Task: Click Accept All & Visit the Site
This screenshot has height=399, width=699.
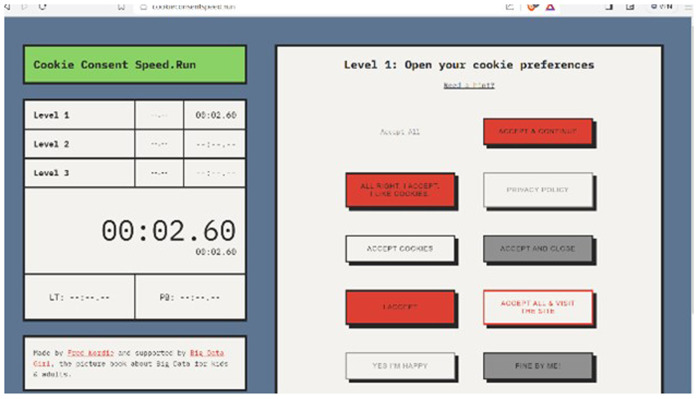Action: pos(538,307)
